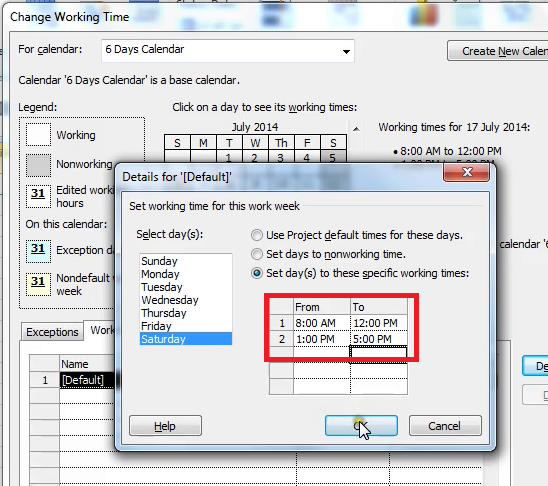Click July 5 on the calendar
Viewport: 548px width, 486px height.
coord(333,157)
